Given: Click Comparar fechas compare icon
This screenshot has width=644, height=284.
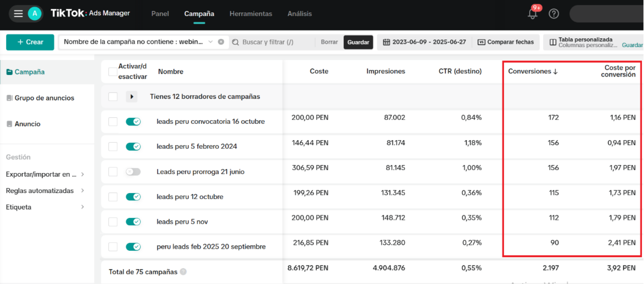Looking at the screenshot, I should (481, 42).
